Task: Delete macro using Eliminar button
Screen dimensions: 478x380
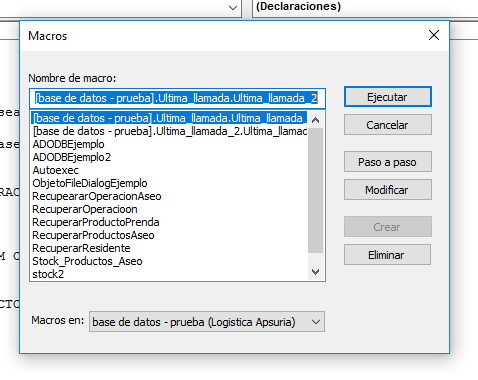Action: (x=387, y=255)
